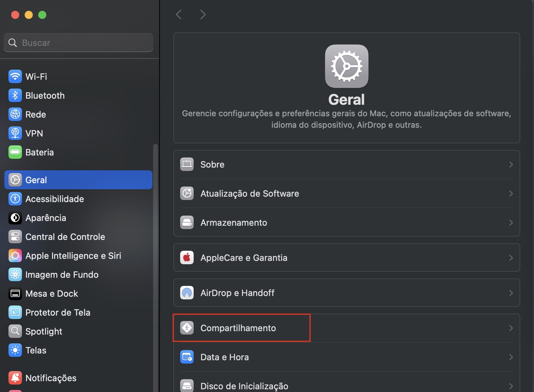Open Protetor de Tela via its icon
The width and height of the screenshot is (534, 392).
coord(15,312)
